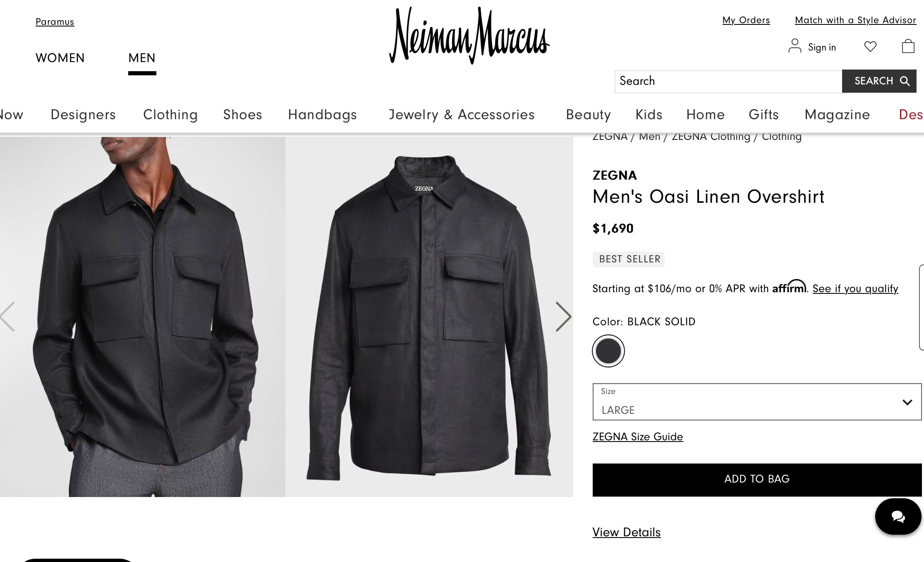This screenshot has width=924, height=562.
Task: Open the Sign in account icon
Action: 795,46
